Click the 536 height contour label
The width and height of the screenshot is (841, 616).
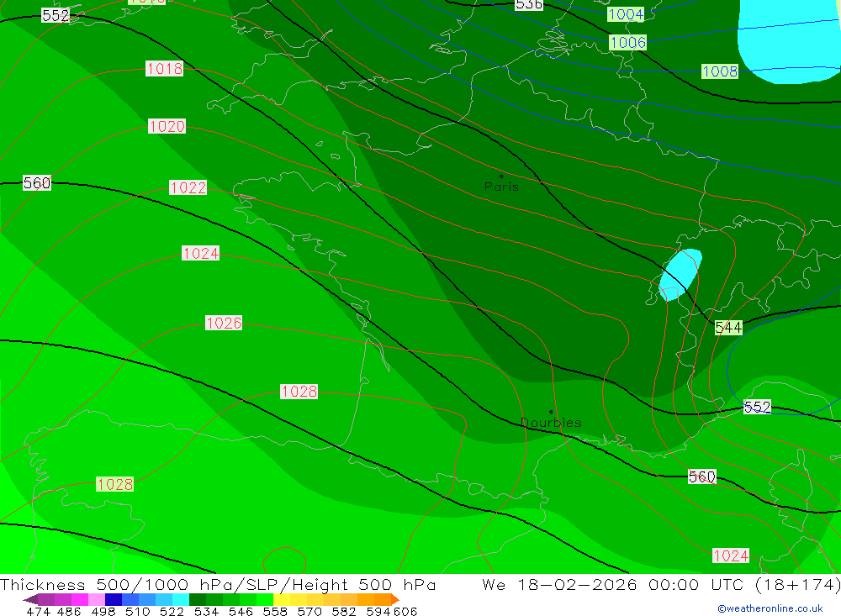(529, 5)
